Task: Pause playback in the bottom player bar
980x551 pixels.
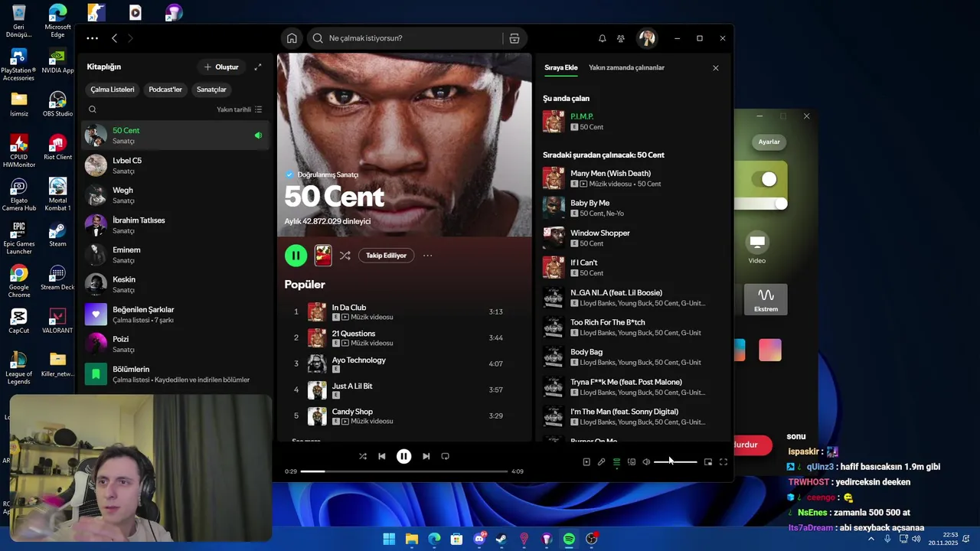Action: [x=403, y=456]
